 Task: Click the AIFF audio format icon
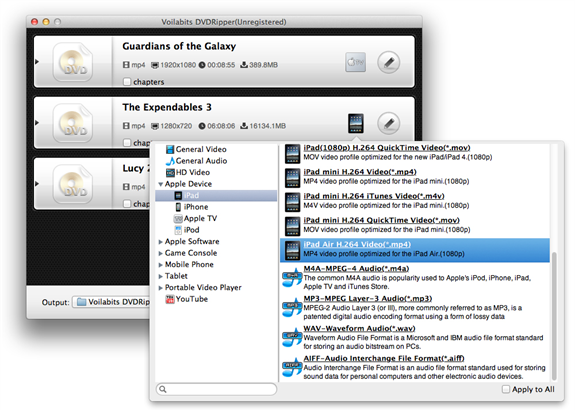pyautogui.click(x=292, y=368)
